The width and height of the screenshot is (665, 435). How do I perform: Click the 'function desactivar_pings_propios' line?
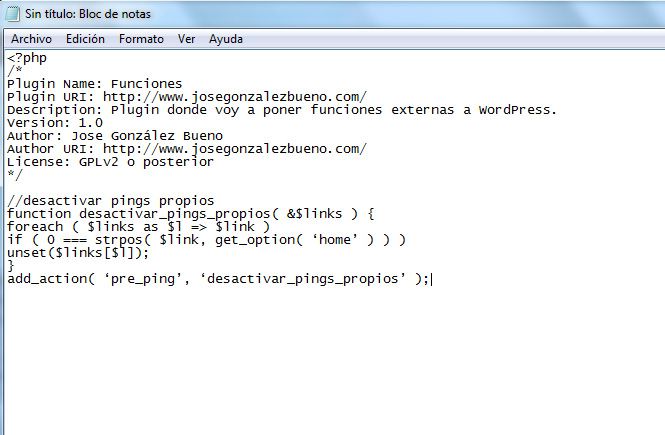click(x=191, y=214)
